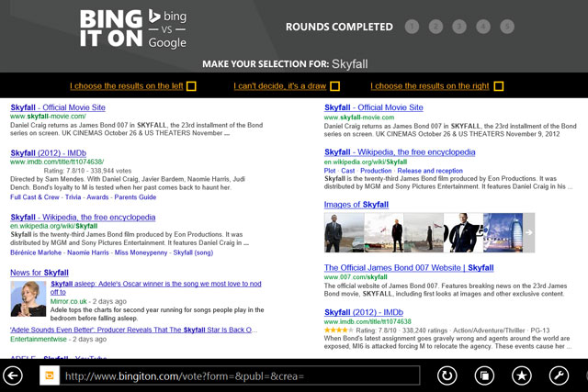Click the favorites star icon

[521, 375]
